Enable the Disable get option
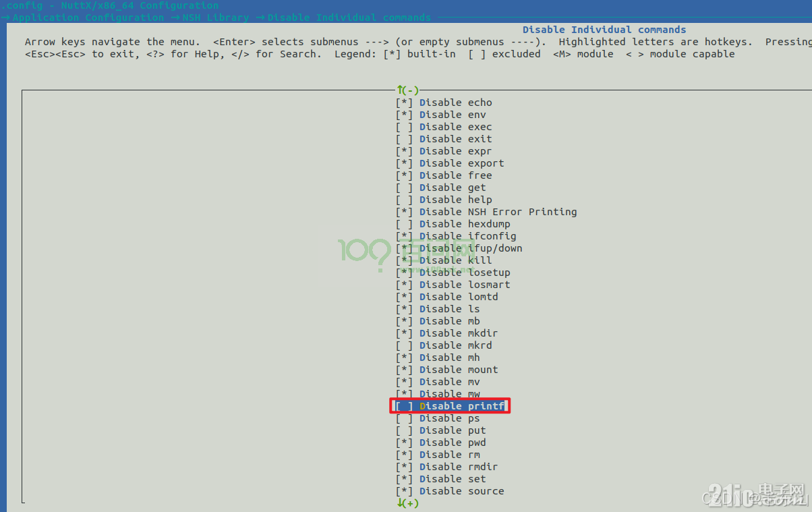The image size is (812, 512). pos(441,188)
